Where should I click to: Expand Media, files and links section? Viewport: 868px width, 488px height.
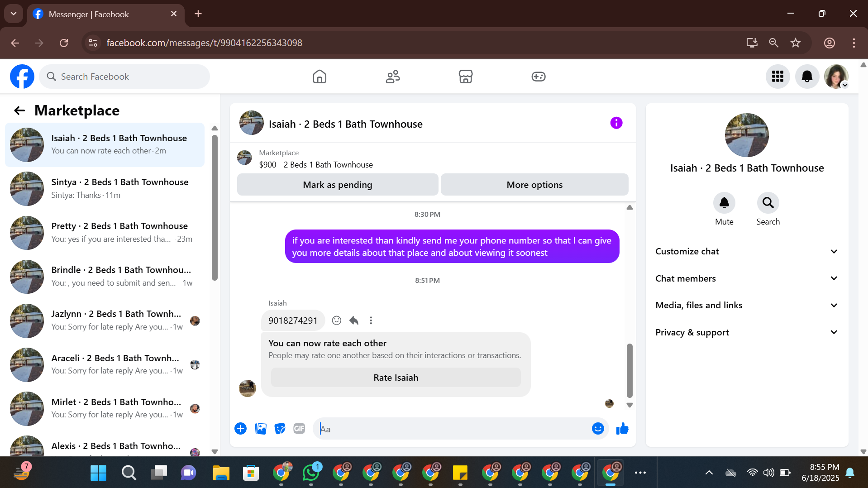(747, 305)
